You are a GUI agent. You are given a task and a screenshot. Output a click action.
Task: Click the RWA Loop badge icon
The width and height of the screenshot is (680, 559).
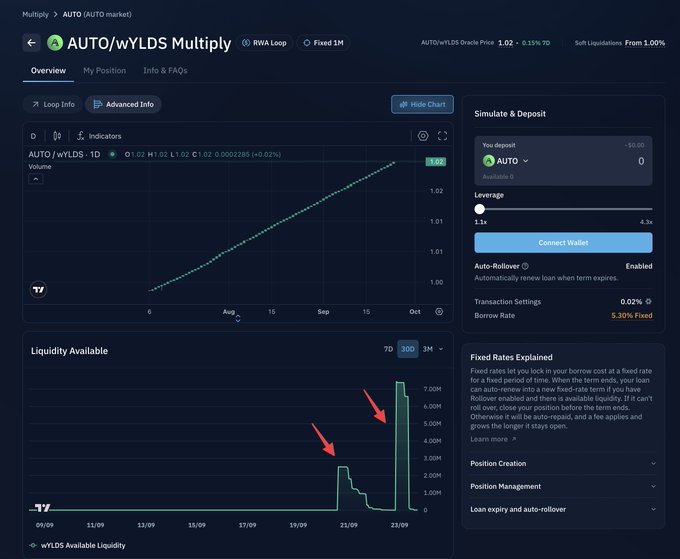pos(246,43)
